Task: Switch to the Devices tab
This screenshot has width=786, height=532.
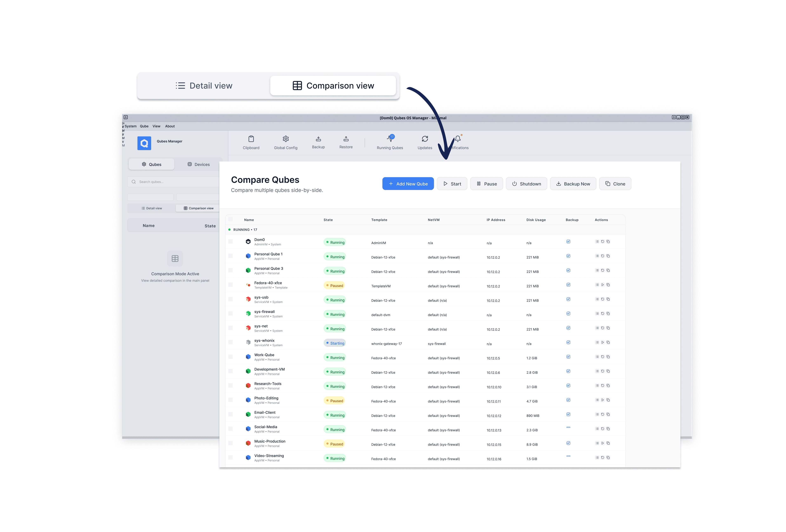Action: tap(199, 165)
